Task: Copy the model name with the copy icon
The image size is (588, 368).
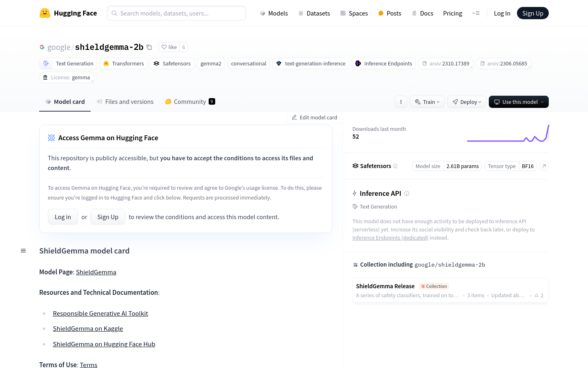Action: (x=149, y=47)
